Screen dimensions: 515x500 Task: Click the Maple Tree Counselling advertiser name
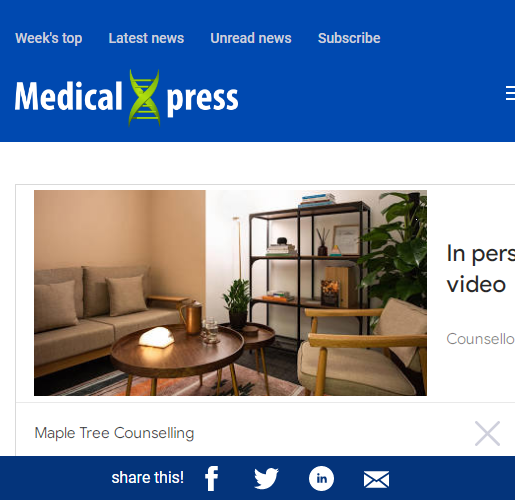[114, 433]
